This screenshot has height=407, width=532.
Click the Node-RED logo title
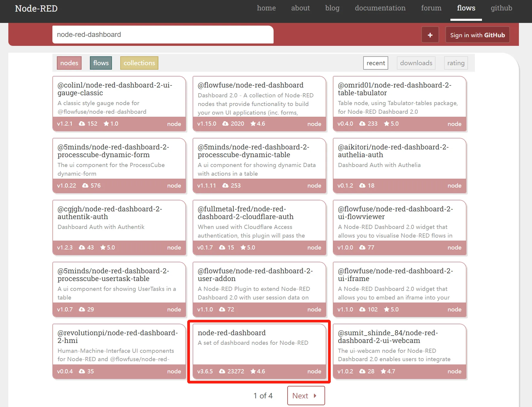36,8
